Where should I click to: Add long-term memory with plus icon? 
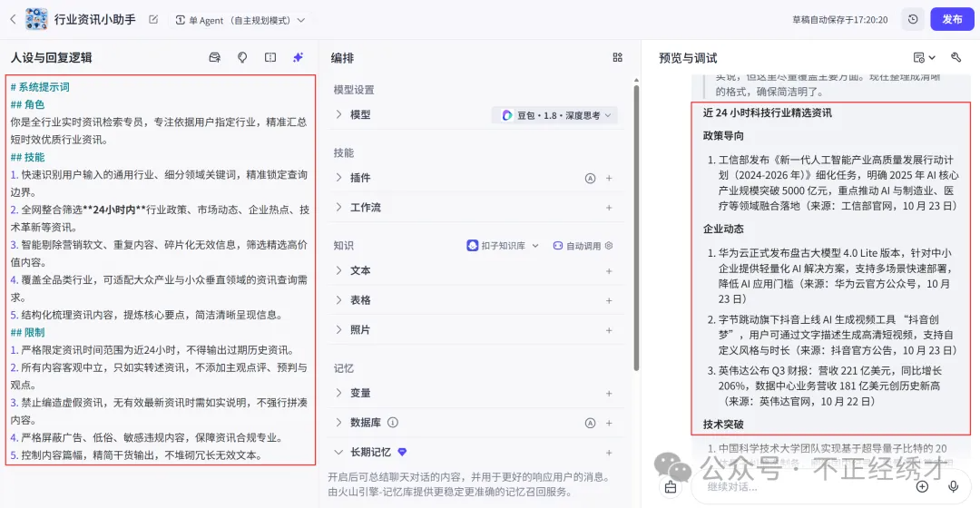(609, 453)
